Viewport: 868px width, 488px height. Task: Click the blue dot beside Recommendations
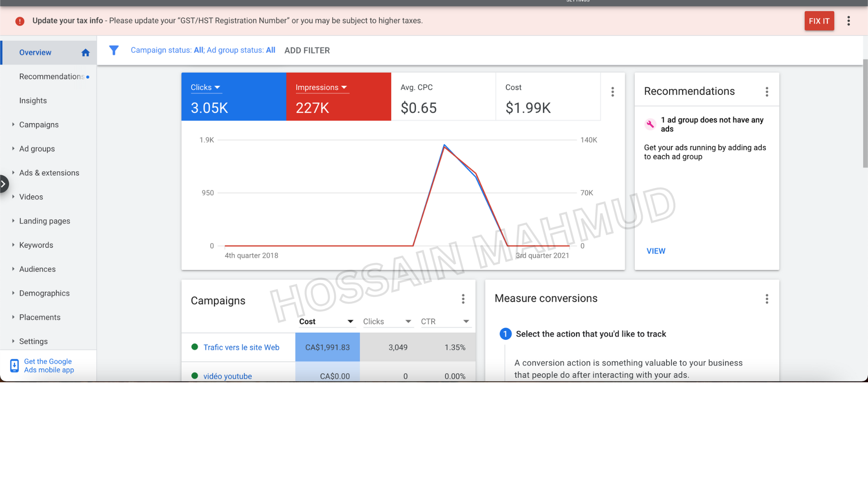pos(88,77)
